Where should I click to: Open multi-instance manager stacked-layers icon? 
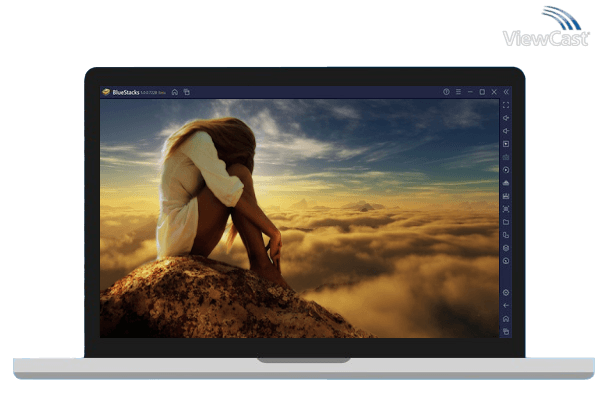[506, 248]
